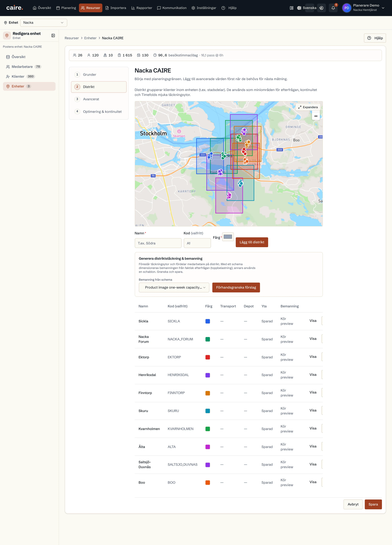
Task: Open Inställningar in top navigation
Action: point(204,8)
